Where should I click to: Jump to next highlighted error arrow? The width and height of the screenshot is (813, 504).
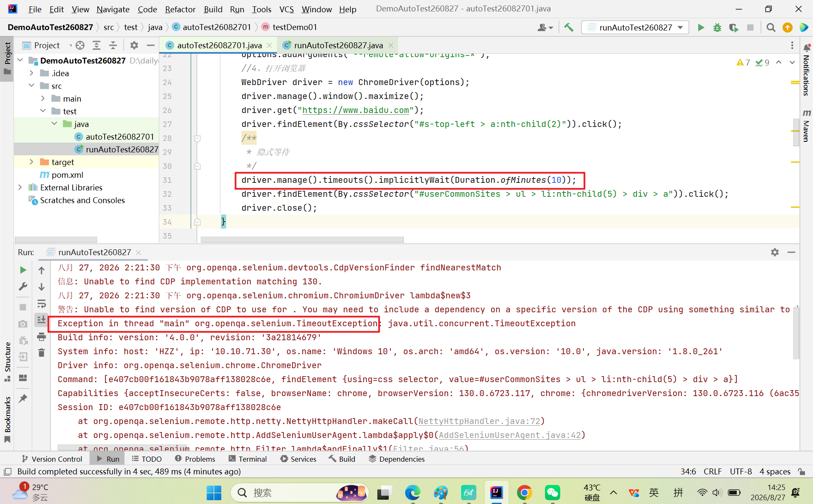(792, 63)
